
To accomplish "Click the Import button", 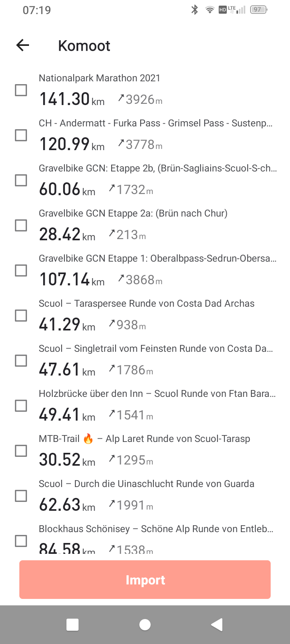I will coord(145,580).
